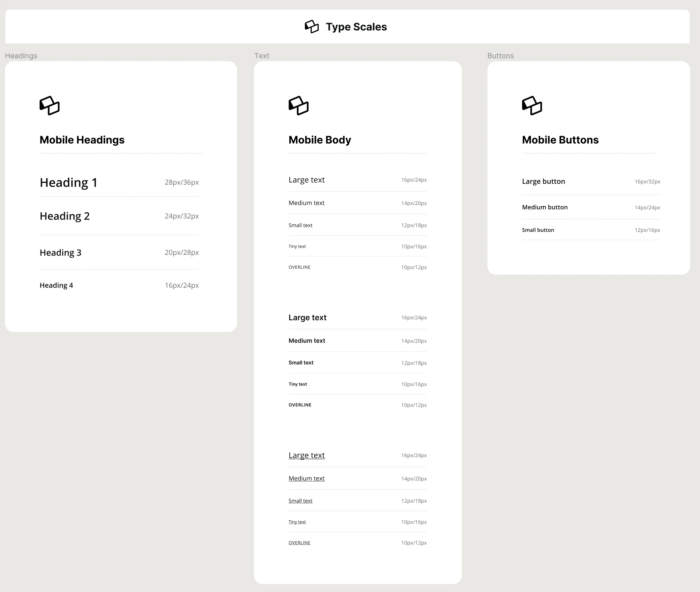Click the logo icon beside Type Scales title
700x592 pixels.
pyautogui.click(x=311, y=26)
